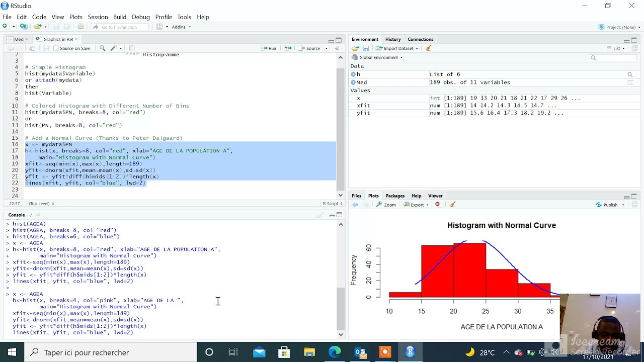This screenshot has width=644, height=362.
Task: Go to previous plot using left arrow
Action: point(355,205)
